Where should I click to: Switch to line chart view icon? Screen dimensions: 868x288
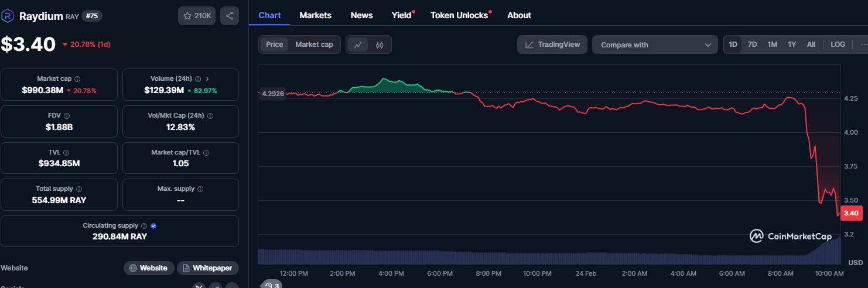coord(358,44)
